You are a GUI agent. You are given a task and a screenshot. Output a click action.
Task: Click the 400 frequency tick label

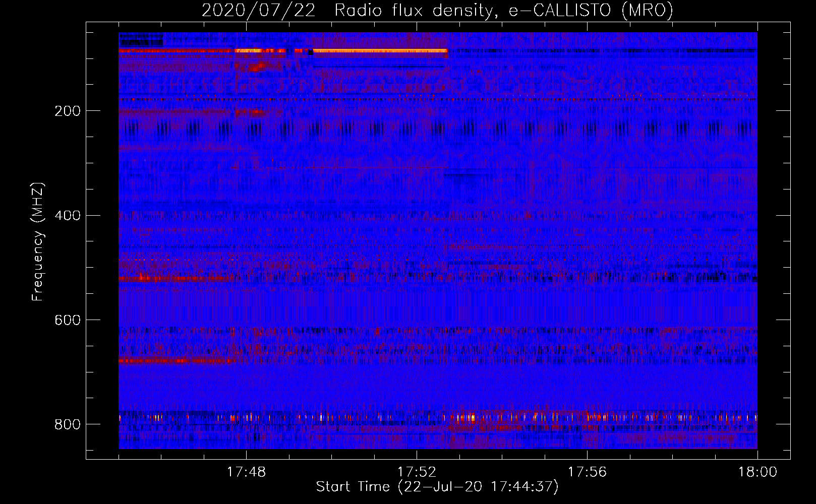(68, 216)
